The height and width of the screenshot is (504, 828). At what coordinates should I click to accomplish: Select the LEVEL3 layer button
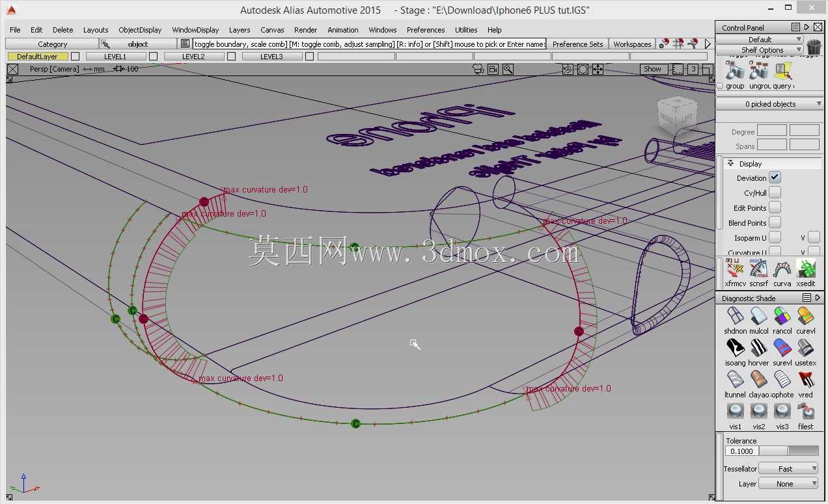271,57
